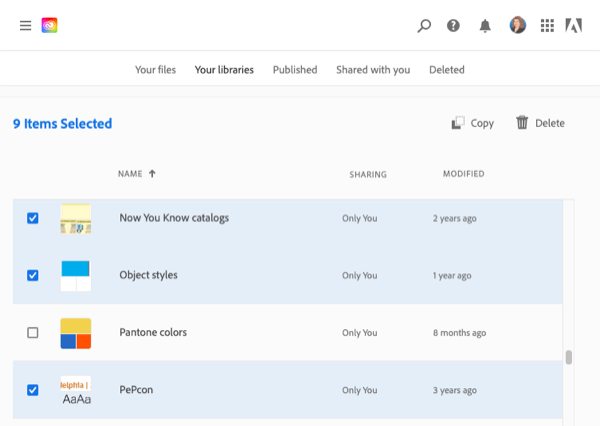The height and width of the screenshot is (426, 600).
Task: Sort by the NAME column header
Action: pos(130,174)
